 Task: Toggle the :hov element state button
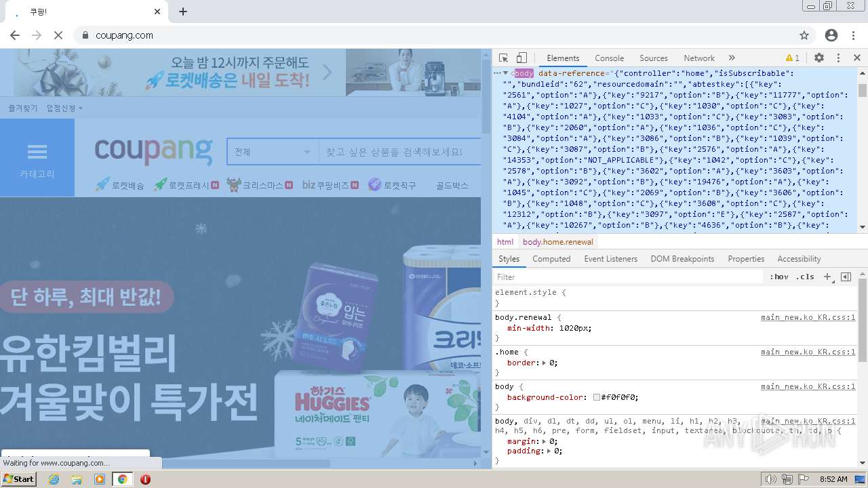779,277
